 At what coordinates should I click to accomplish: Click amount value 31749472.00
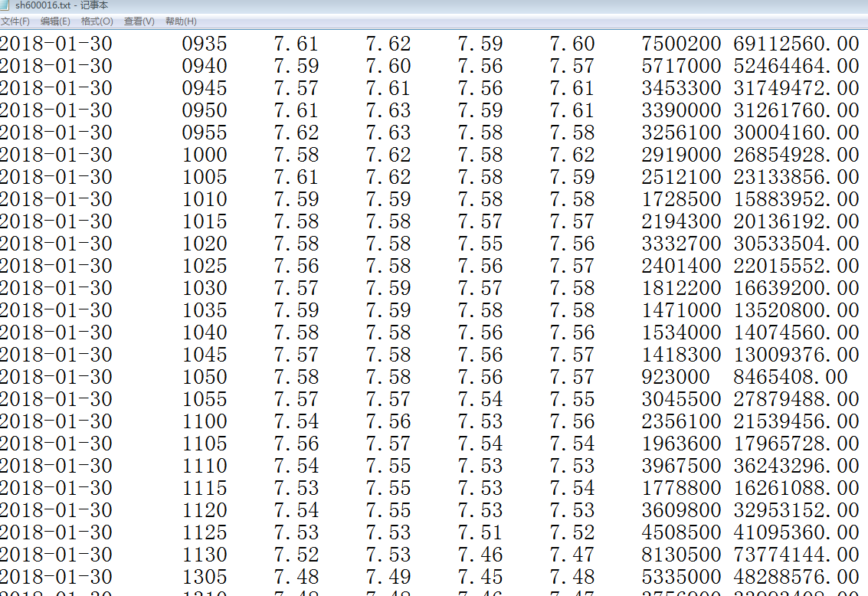[797, 88]
